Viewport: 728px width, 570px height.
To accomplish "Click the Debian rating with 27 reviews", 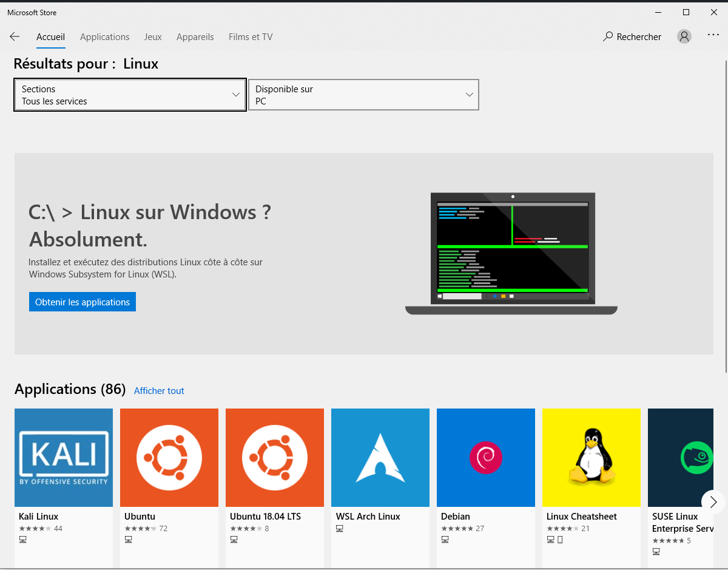I will (x=463, y=529).
